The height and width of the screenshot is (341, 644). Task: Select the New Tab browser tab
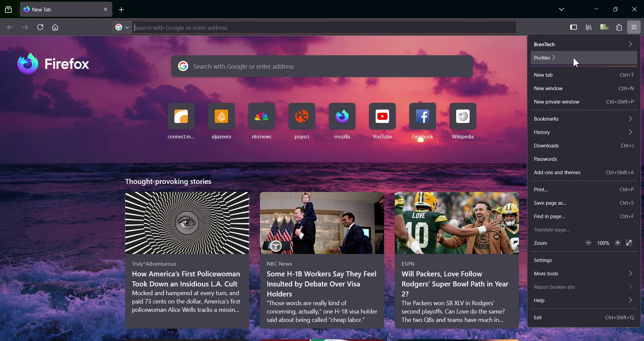tap(66, 10)
